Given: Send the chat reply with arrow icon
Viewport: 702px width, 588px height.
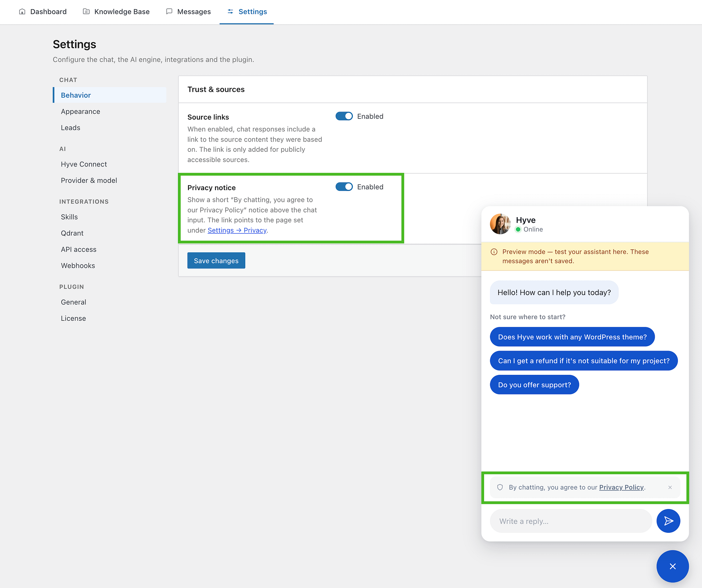Looking at the screenshot, I should pyautogui.click(x=668, y=521).
